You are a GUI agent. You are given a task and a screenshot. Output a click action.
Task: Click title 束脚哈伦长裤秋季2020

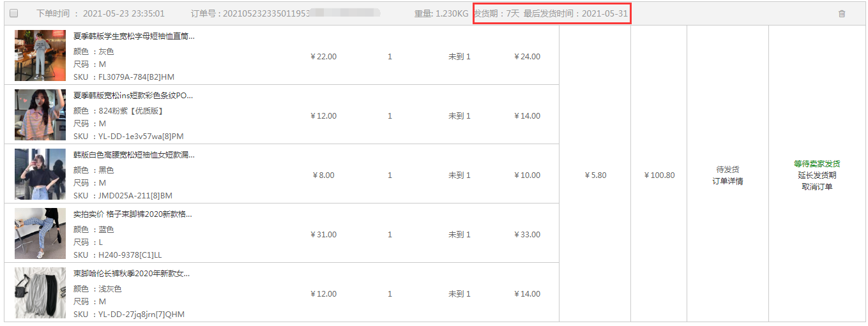(x=131, y=274)
